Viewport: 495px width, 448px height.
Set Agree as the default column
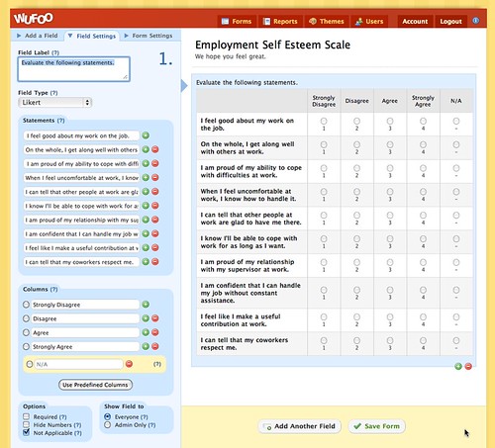tap(26, 332)
